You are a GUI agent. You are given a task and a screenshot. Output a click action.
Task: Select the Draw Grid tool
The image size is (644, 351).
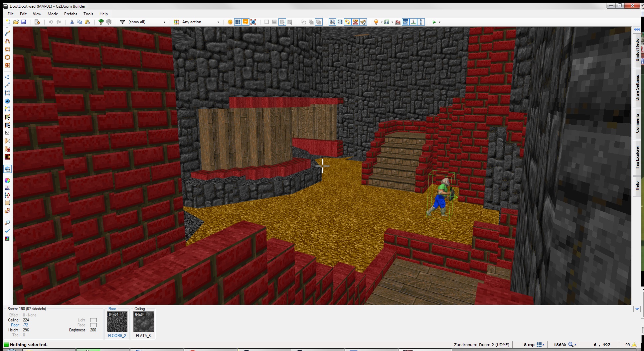(7, 65)
